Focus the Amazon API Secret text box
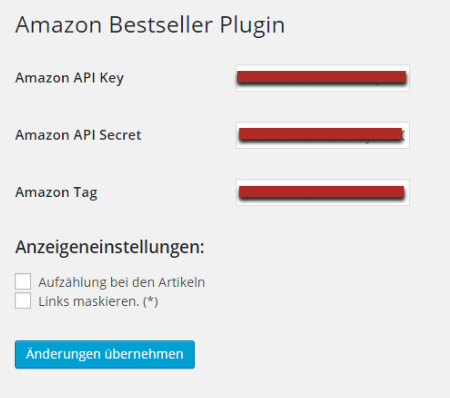Screen dimensions: 450x398 (x=323, y=135)
